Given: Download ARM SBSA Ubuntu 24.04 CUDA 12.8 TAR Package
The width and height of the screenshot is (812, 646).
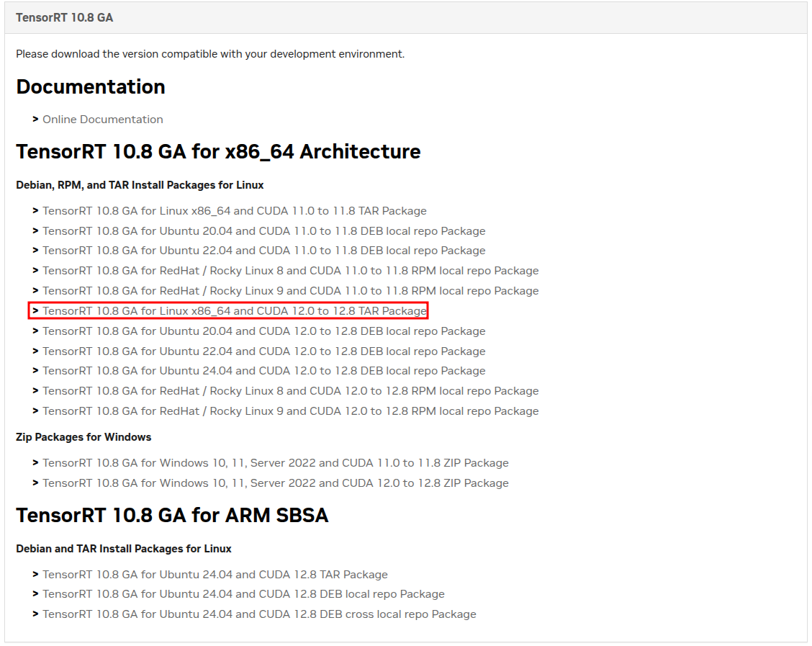Looking at the screenshot, I should [x=215, y=575].
